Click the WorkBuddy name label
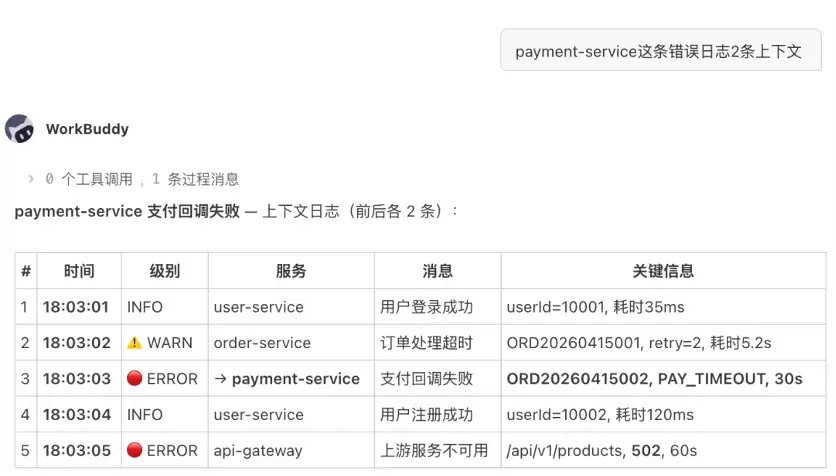 pyautogui.click(x=87, y=129)
